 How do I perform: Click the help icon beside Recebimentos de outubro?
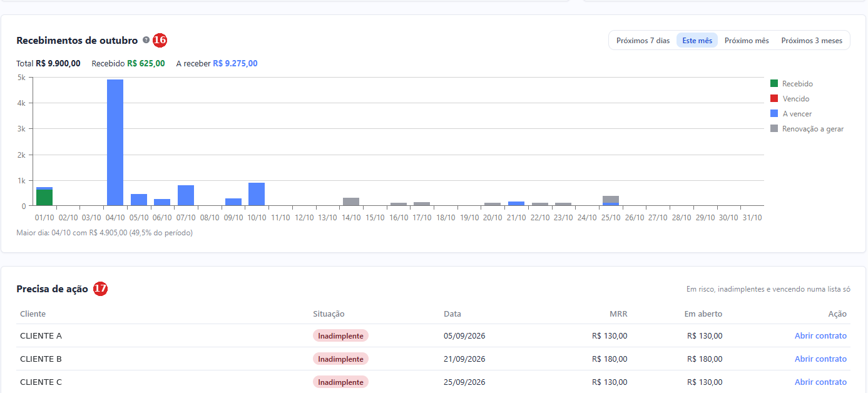(146, 40)
